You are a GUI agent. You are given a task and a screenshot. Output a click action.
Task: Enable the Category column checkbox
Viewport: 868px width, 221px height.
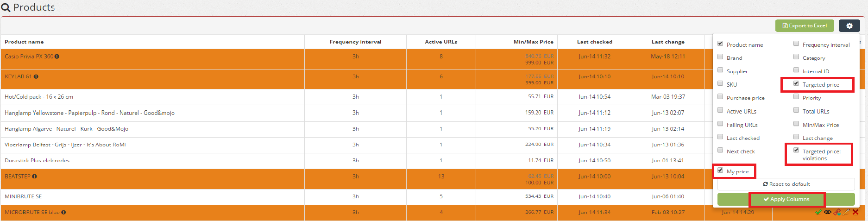point(796,57)
